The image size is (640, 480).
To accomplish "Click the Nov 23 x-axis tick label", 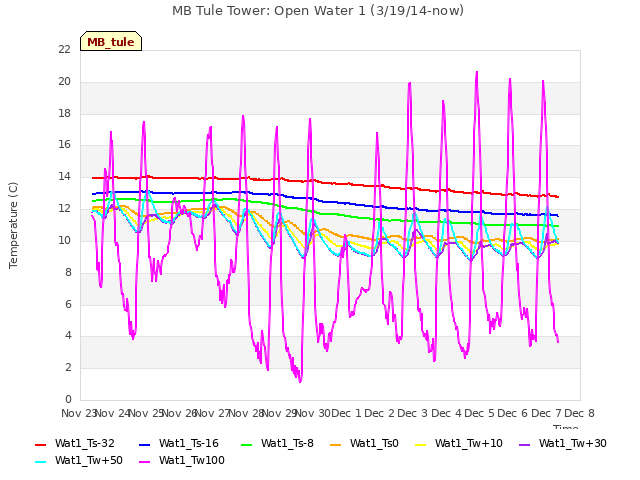I will click(x=78, y=413).
